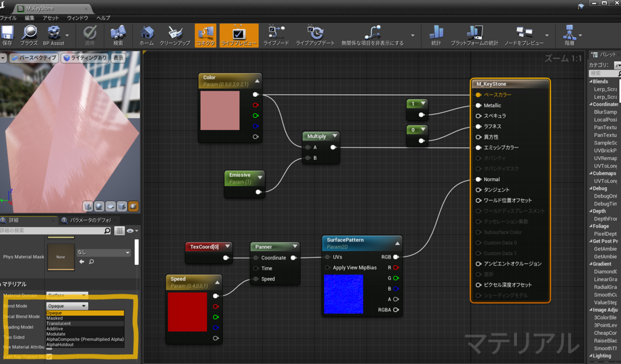Expand TexCoord[0] node dropdown arrow
Viewport: 621px width, 364px height.
click(227, 247)
